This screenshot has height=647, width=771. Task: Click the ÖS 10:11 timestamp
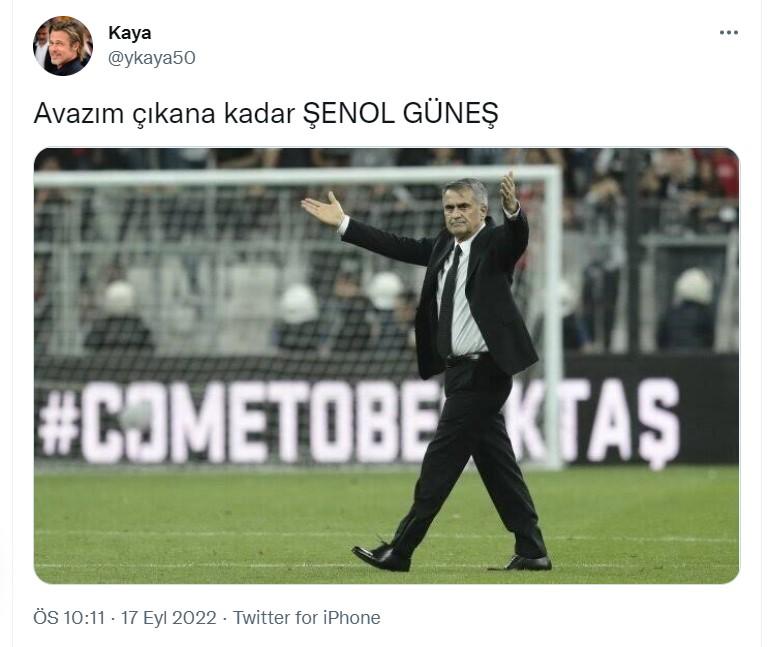69,618
